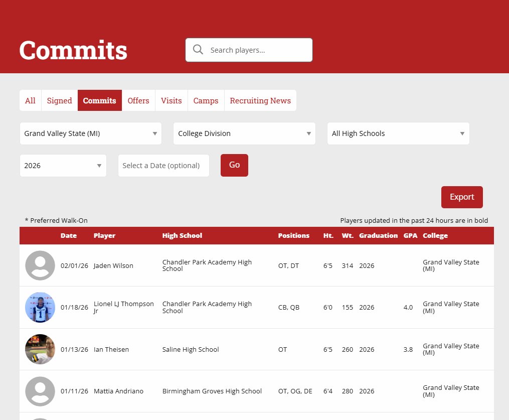Click the Select a Date field
This screenshot has width=509, height=420.
tap(163, 166)
